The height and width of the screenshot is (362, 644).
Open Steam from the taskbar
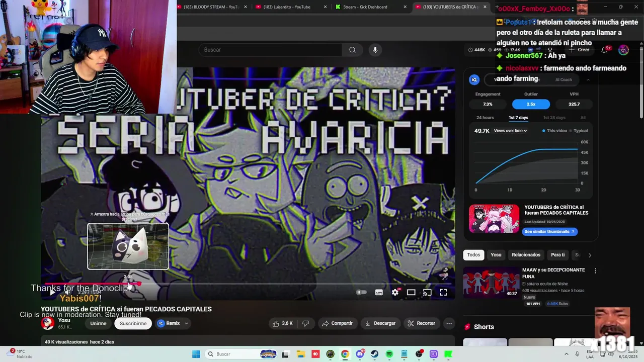click(374, 354)
